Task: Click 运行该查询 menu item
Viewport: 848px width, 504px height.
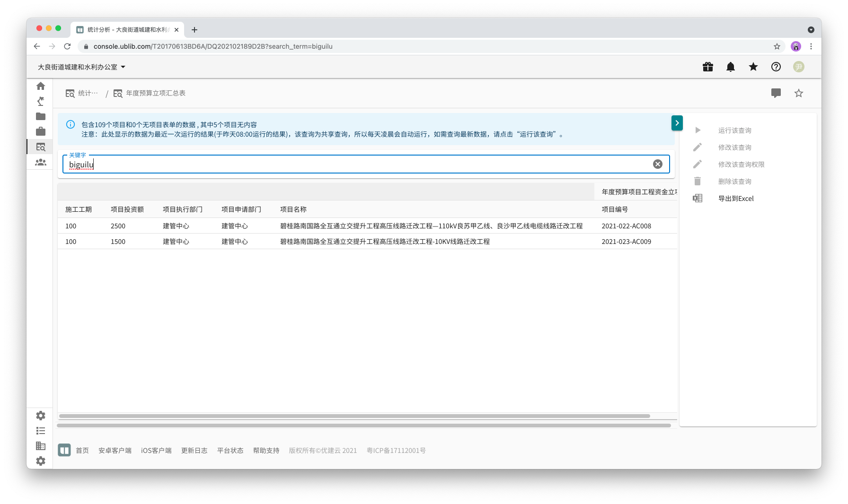Action: click(x=734, y=130)
